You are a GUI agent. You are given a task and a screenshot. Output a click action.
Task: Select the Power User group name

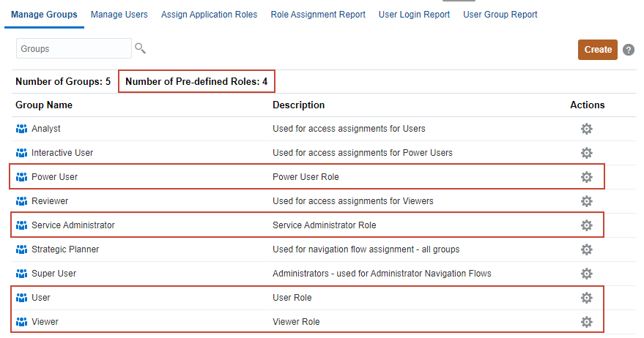[55, 177]
